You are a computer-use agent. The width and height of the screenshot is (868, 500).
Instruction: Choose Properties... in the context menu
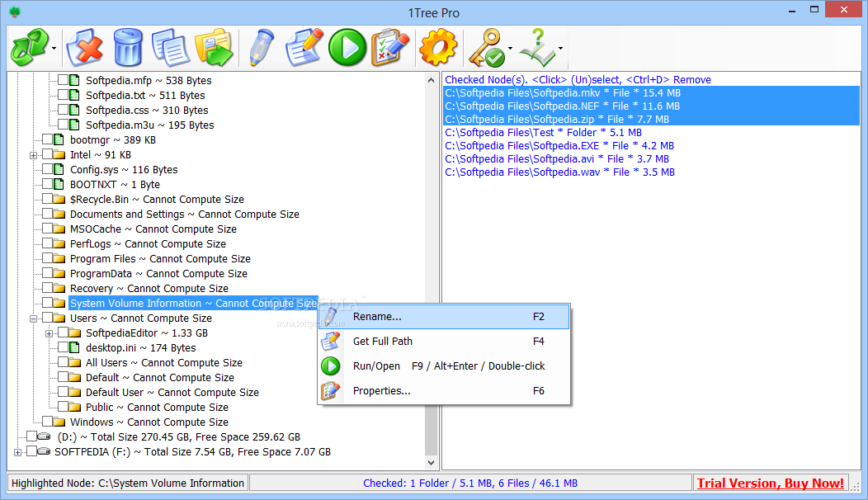pos(444,391)
